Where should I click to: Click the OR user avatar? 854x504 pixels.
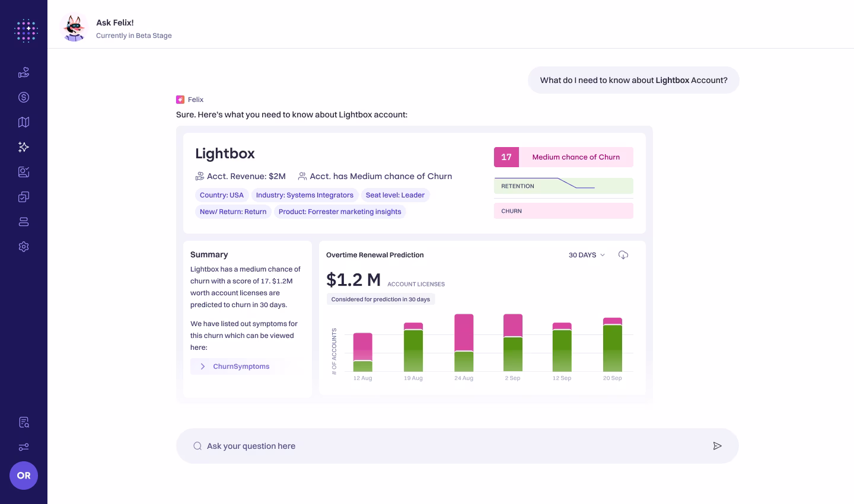pyautogui.click(x=24, y=476)
